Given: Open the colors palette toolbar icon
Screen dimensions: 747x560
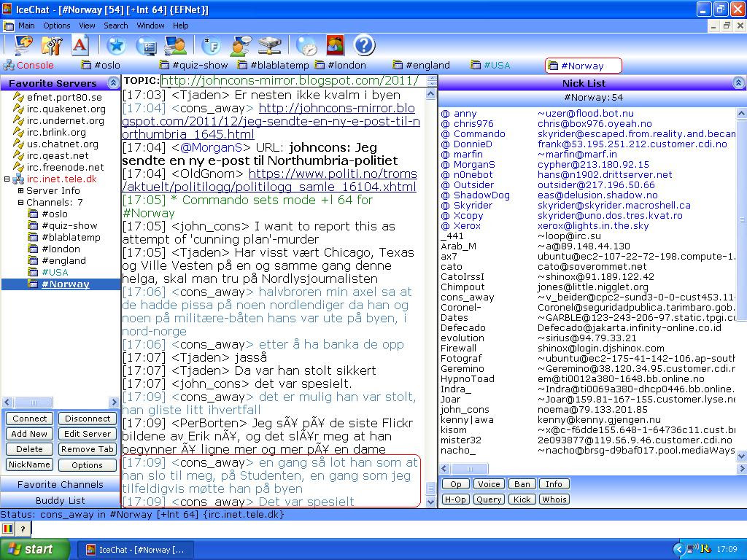Looking at the screenshot, I should [x=23, y=46].
